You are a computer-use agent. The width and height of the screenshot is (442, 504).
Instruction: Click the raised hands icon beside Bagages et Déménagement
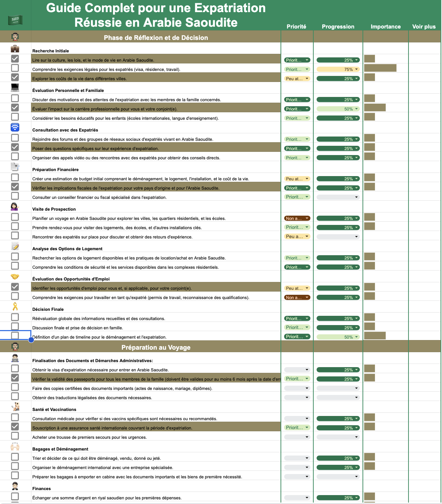click(15, 446)
